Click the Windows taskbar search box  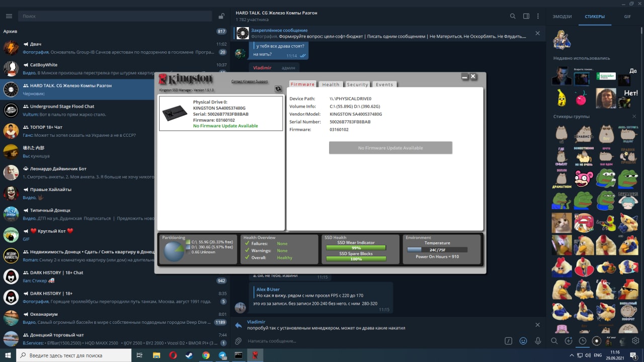tap(73, 355)
